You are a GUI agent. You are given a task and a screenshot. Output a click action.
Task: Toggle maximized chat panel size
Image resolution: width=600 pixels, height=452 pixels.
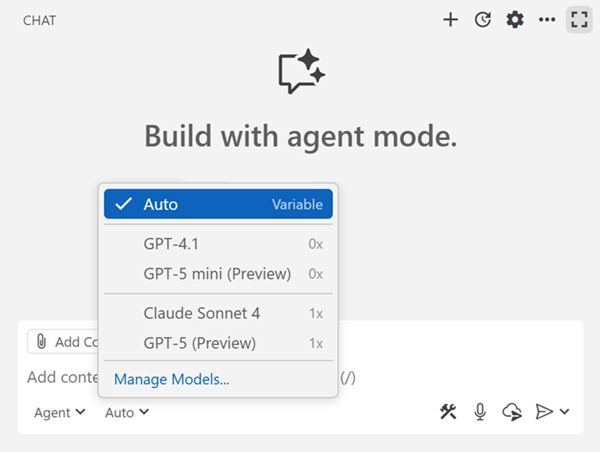click(x=578, y=19)
